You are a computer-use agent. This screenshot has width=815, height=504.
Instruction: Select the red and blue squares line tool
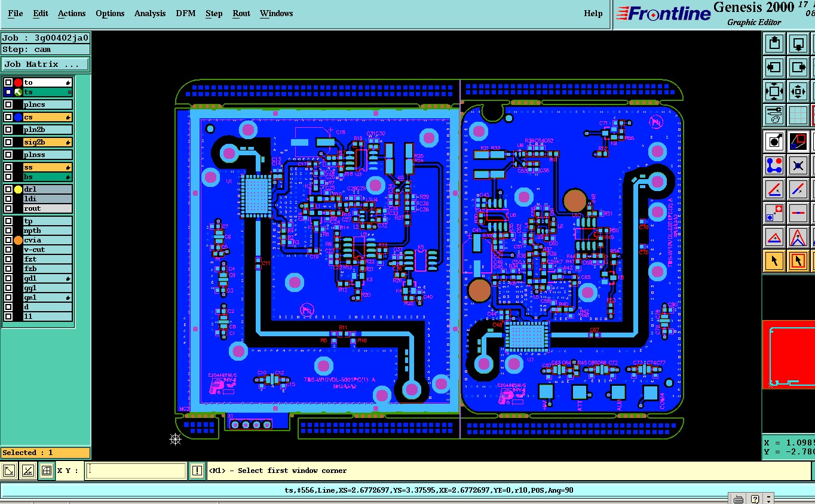pos(799,142)
